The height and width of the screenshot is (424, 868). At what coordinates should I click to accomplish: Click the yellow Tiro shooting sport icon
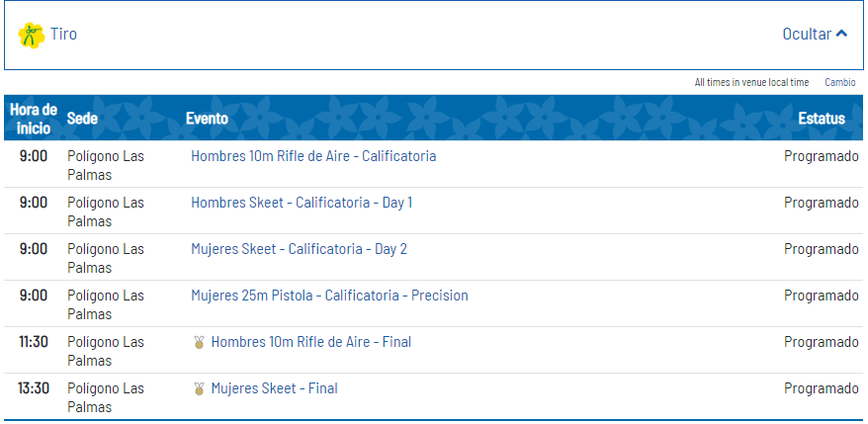(x=32, y=35)
